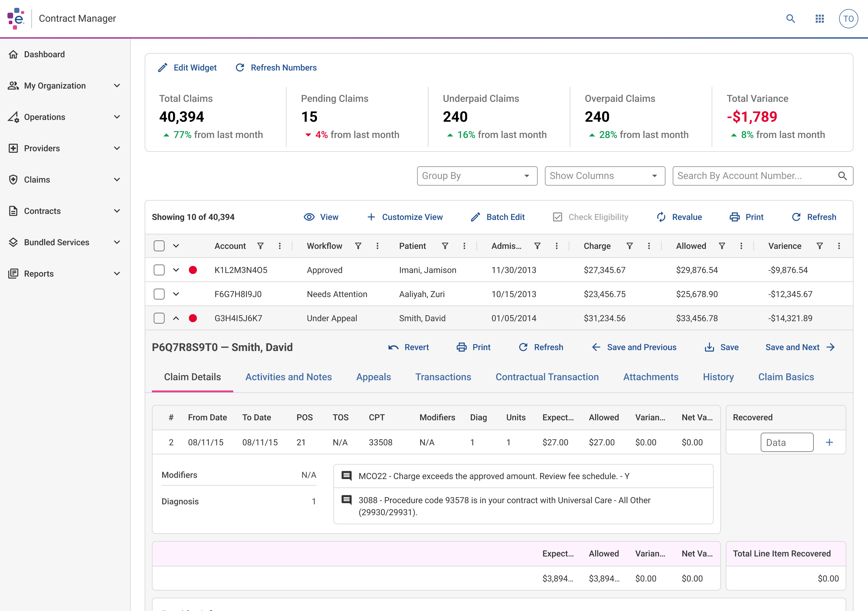Toggle the header select-all checkbox
Viewport: 868px width, 611px height.
coord(159,246)
